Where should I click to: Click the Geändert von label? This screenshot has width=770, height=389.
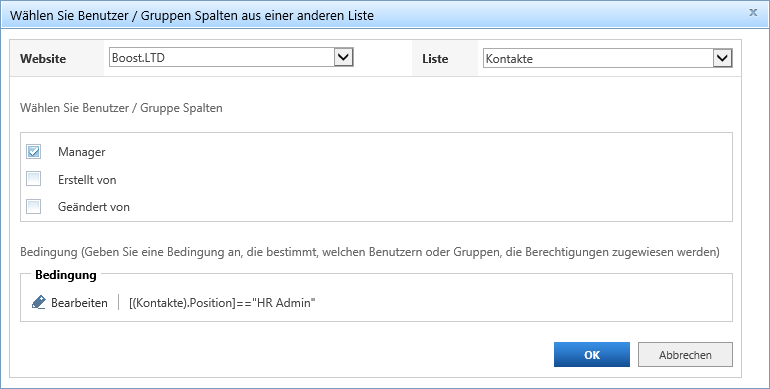(94, 207)
